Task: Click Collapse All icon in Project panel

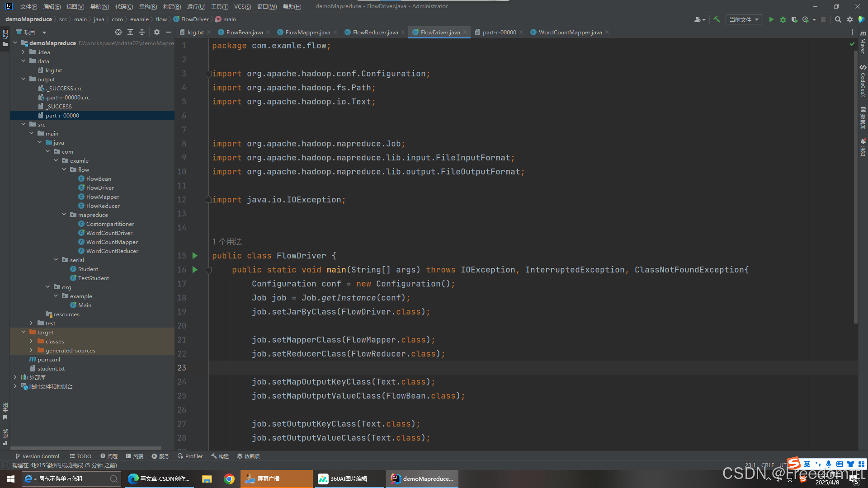Action: click(x=142, y=32)
